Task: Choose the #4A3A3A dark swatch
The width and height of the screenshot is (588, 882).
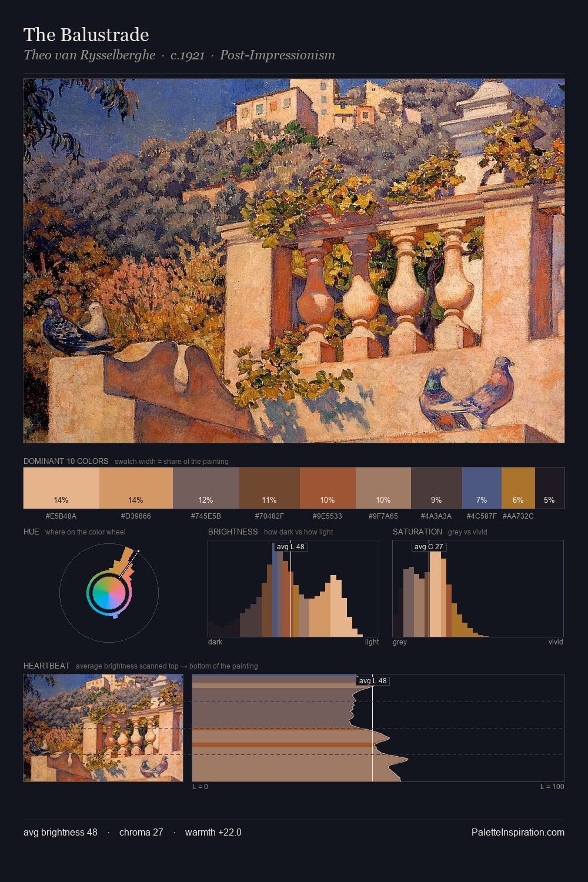Action: [436, 488]
